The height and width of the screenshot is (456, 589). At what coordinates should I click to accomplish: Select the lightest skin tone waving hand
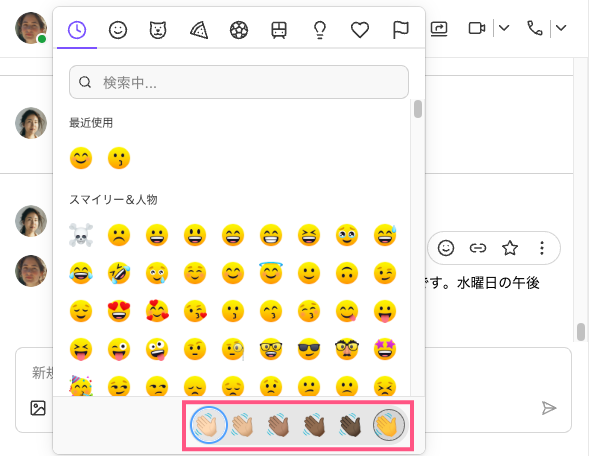(x=208, y=425)
